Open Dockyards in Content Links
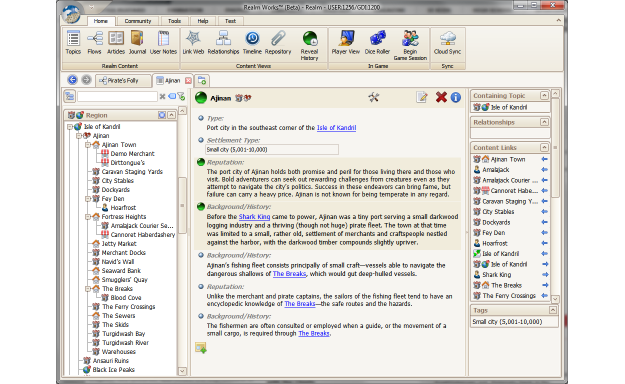625x384 pixels. (x=496, y=222)
